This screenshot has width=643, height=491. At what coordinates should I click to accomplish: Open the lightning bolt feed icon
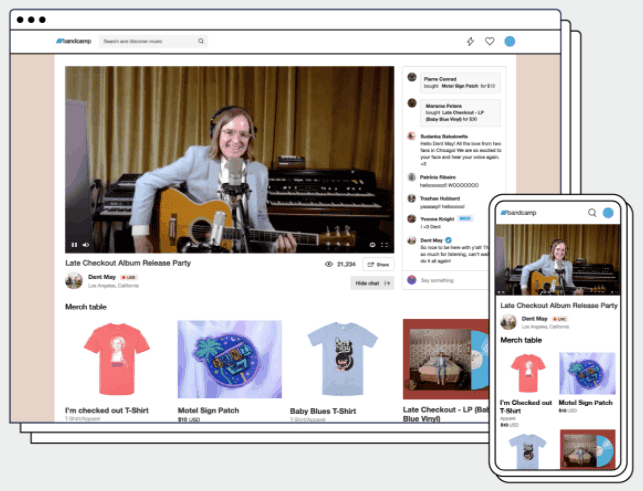click(x=470, y=41)
